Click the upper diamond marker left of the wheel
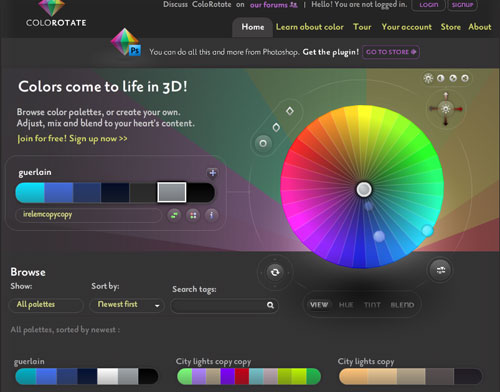The image size is (500, 392). [290, 111]
